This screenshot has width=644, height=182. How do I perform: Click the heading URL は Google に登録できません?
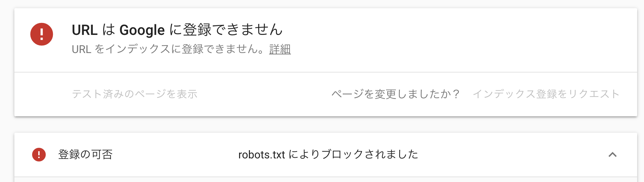pos(177,30)
